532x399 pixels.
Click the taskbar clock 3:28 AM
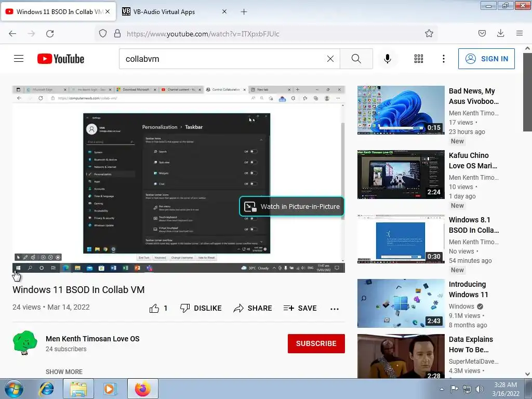506,389
